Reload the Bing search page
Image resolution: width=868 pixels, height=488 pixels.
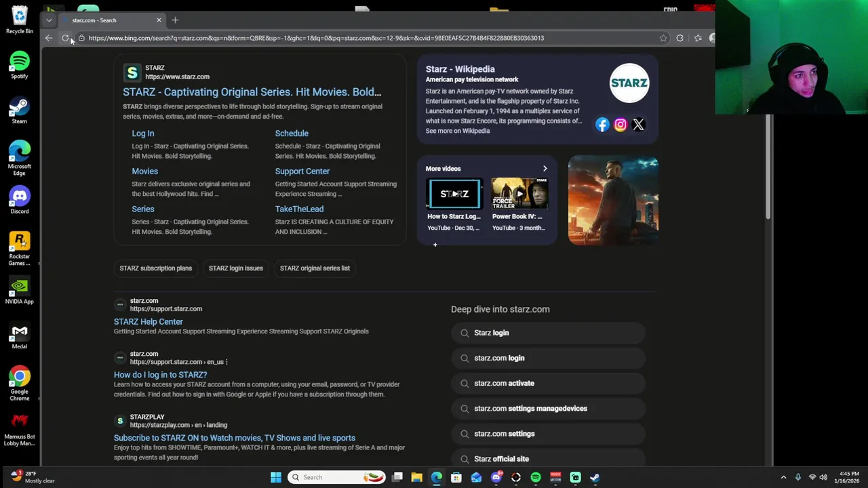tap(65, 38)
